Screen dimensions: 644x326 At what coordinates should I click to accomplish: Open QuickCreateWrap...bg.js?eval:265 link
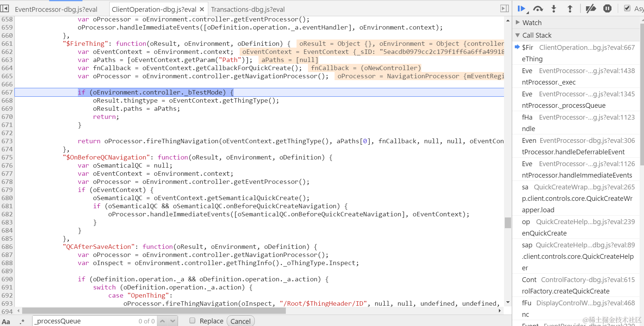[x=584, y=187]
